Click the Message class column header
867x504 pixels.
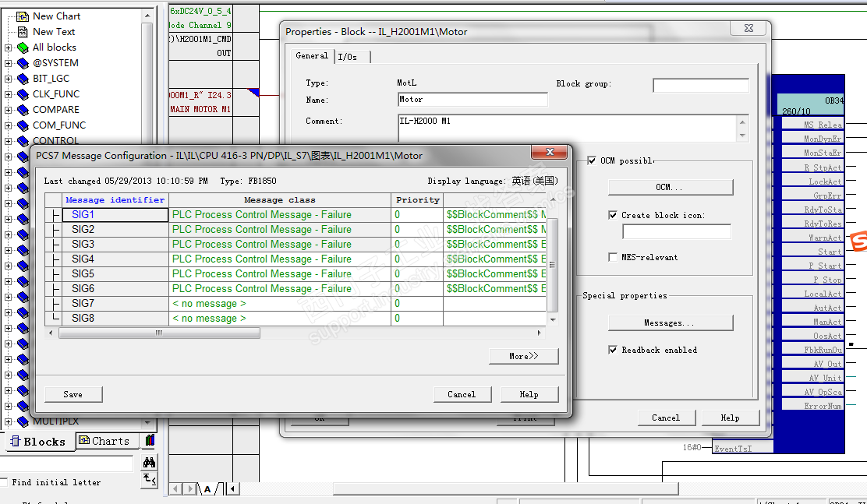280,200
